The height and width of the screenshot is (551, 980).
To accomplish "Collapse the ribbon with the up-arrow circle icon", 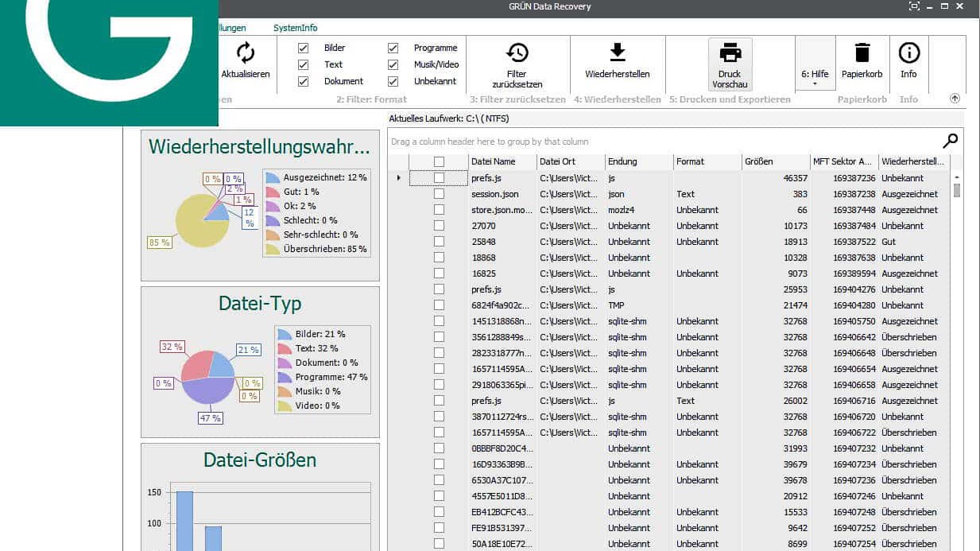I will (x=955, y=99).
